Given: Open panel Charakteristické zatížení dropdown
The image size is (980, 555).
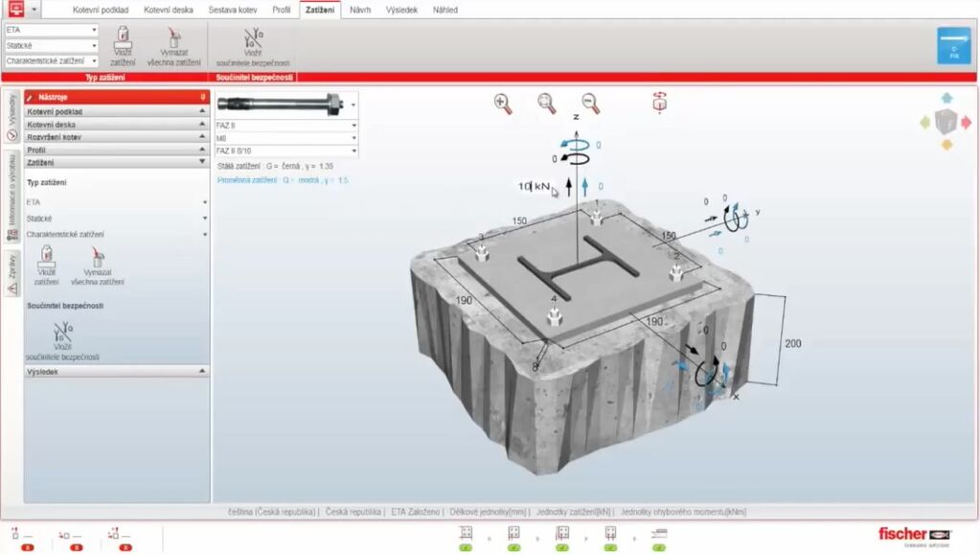Looking at the screenshot, I should [x=116, y=235].
